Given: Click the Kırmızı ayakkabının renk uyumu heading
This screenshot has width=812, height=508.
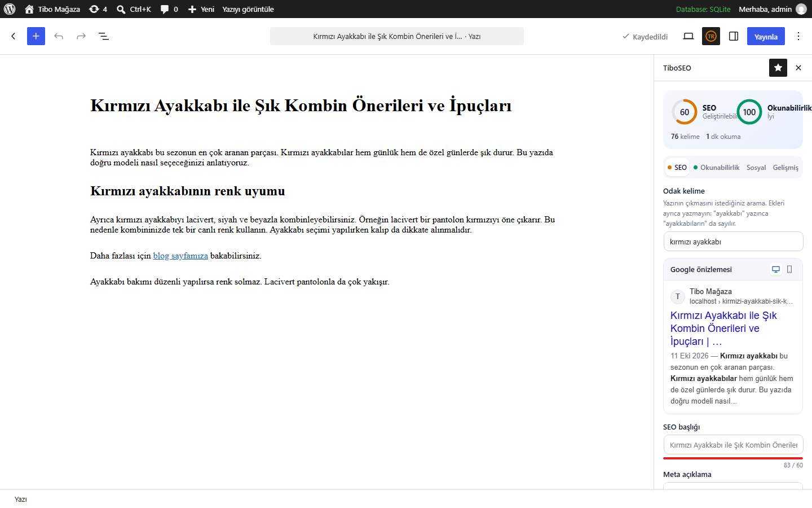Looking at the screenshot, I should [188, 191].
